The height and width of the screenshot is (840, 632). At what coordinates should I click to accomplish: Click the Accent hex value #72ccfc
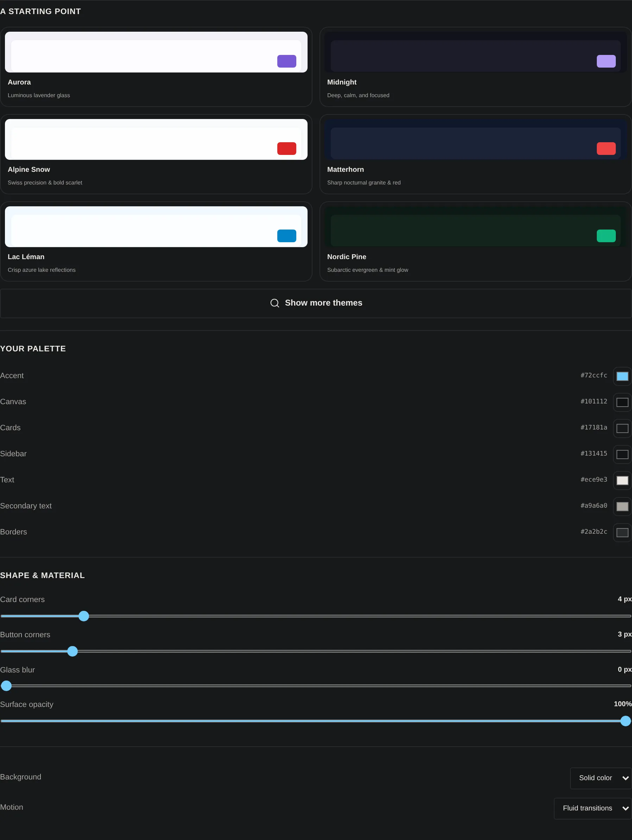(x=594, y=375)
